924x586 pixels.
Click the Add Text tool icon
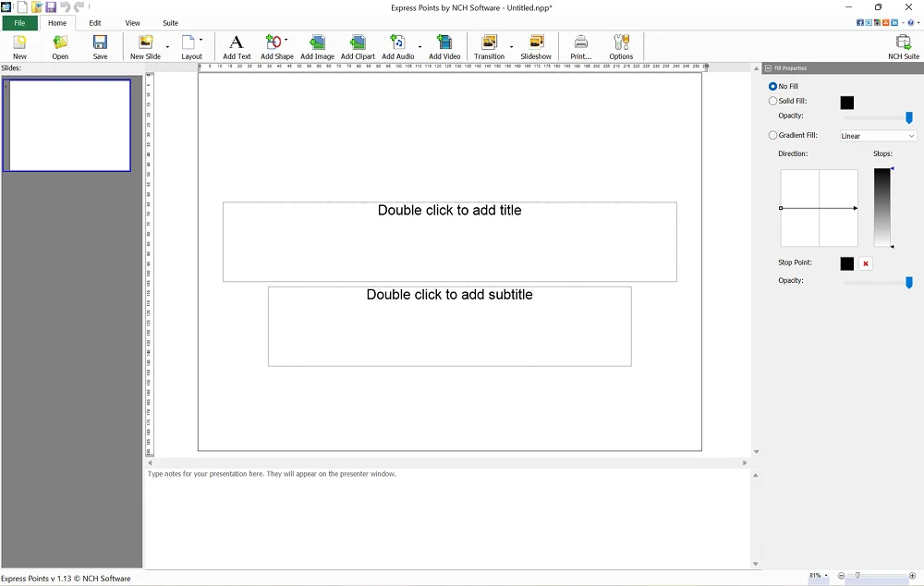237,43
